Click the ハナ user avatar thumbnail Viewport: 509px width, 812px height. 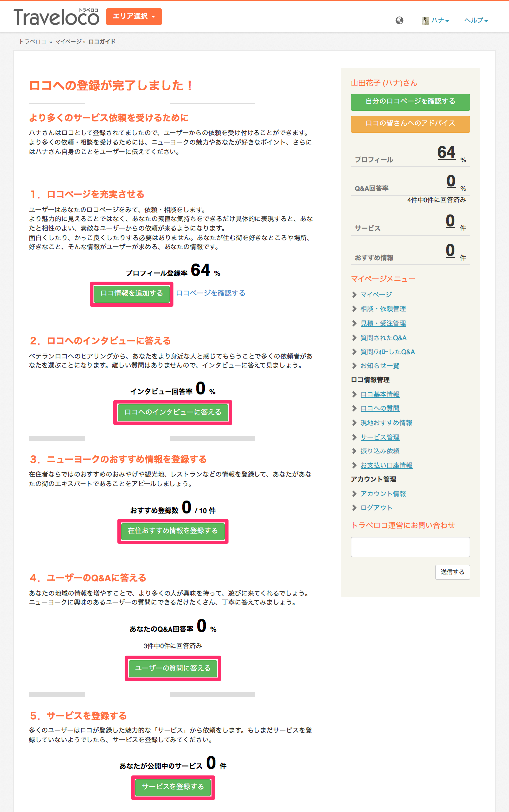click(425, 21)
